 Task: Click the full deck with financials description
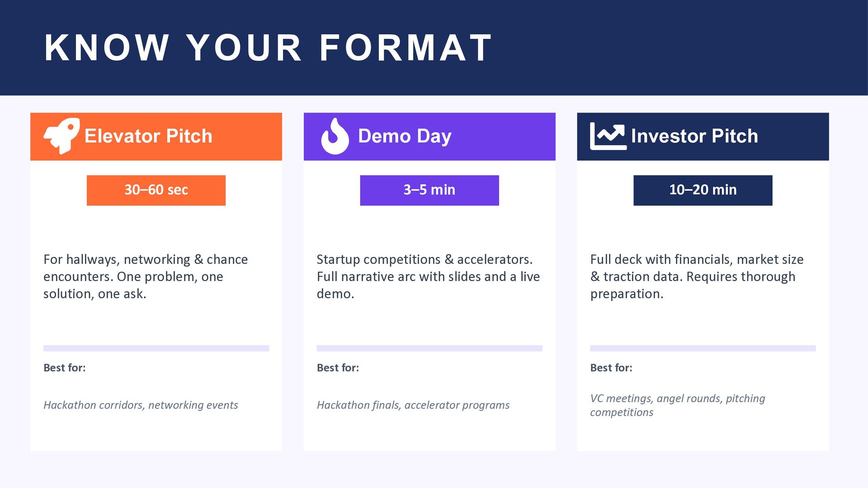pyautogui.click(x=697, y=277)
